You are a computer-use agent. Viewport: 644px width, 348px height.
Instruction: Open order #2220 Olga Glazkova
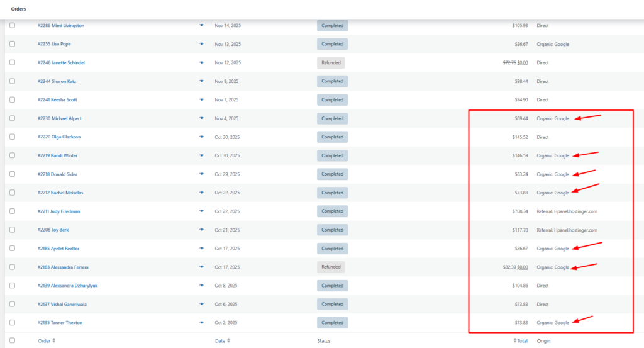59,137
